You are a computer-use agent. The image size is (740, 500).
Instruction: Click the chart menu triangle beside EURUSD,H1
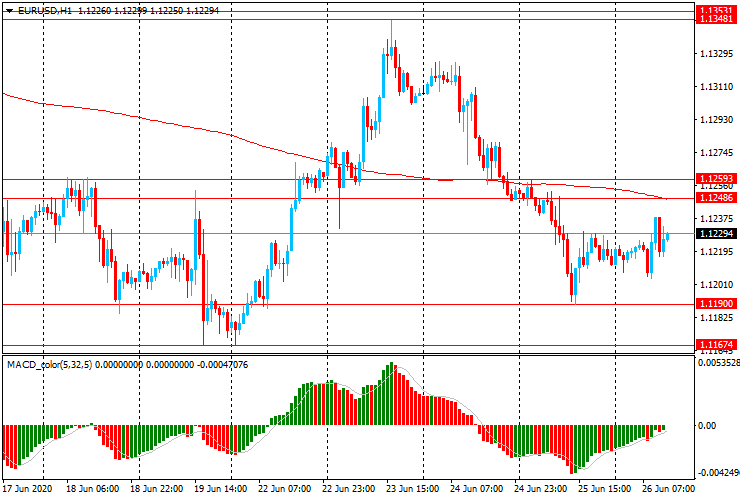pyautogui.click(x=9, y=11)
